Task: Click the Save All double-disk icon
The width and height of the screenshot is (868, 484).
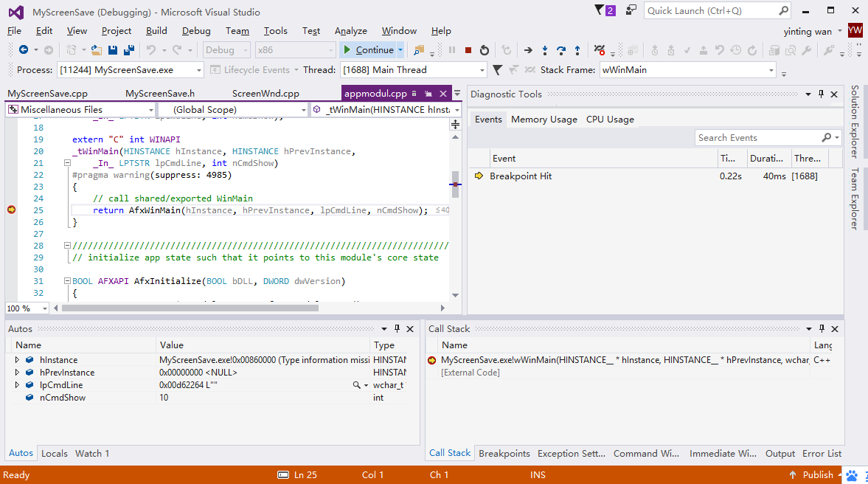Action: pos(129,50)
